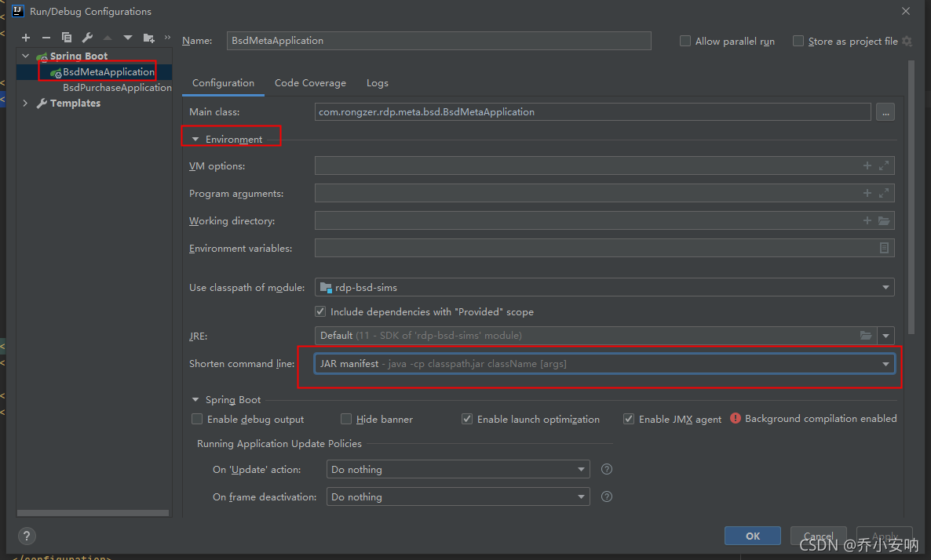Uncheck Include dependencies with Provided scope
Image resolution: width=931 pixels, height=560 pixels.
coord(320,311)
